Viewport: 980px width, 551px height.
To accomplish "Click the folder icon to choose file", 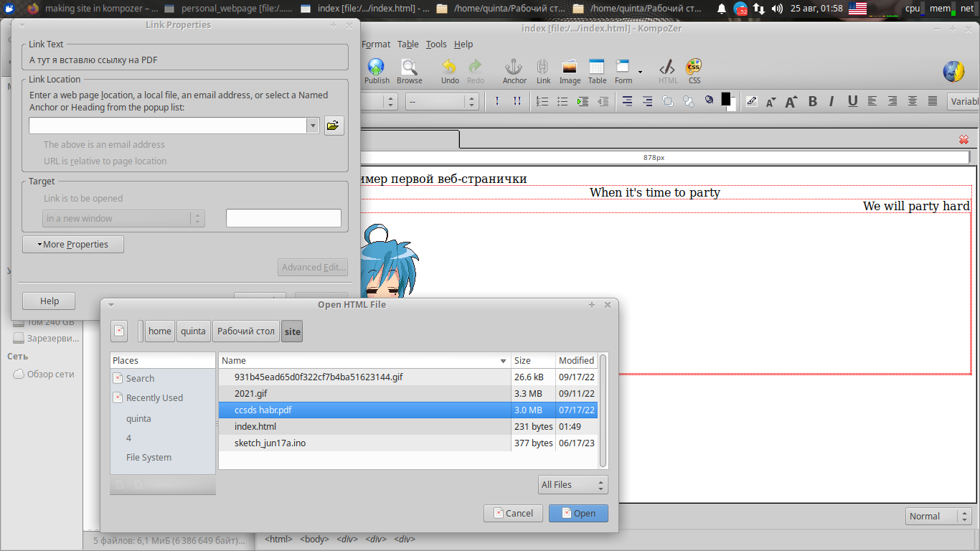I will 334,126.
